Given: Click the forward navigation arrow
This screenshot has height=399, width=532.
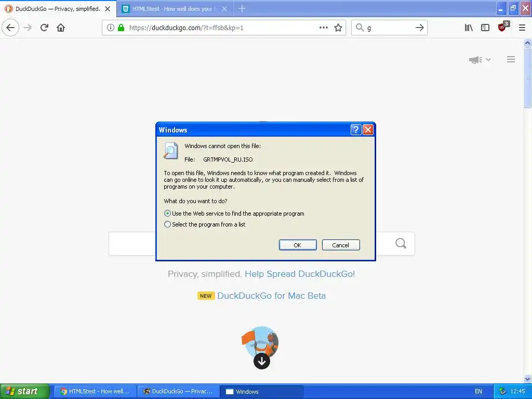Looking at the screenshot, I should (x=28, y=28).
